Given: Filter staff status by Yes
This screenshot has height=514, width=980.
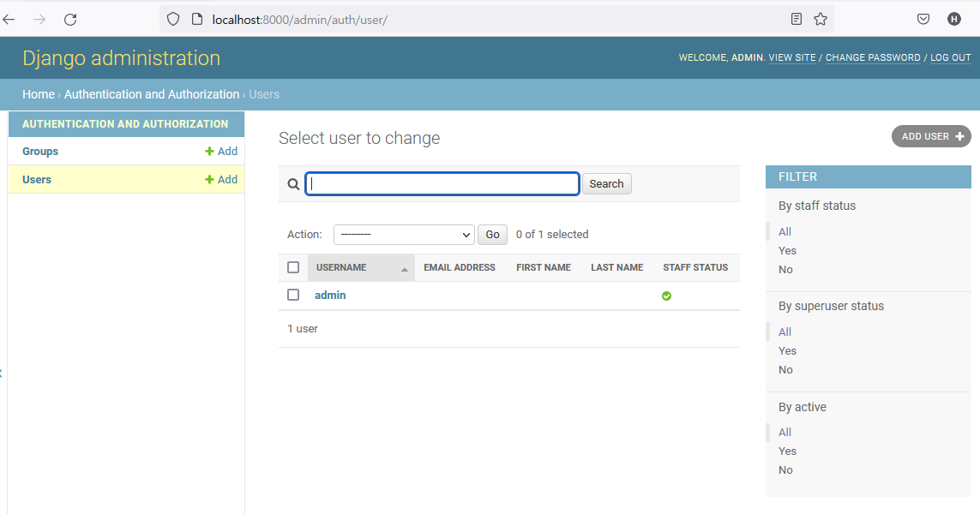Looking at the screenshot, I should click(787, 250).
